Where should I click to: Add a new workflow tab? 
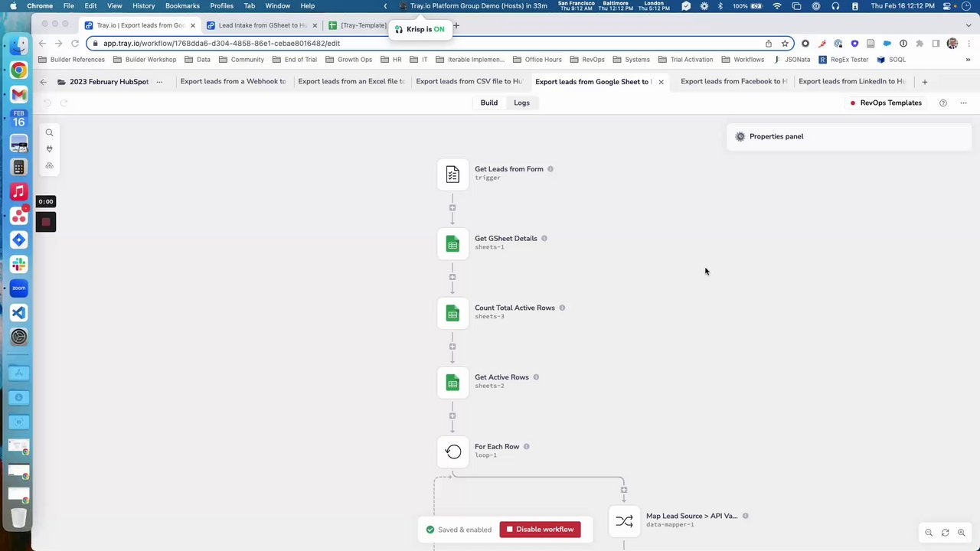tap(924, 82)
